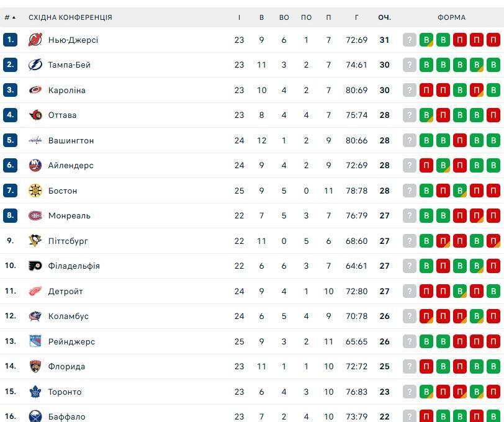Click the Pittsburgh Penguins logo
The width and height of the screenshot is (504, 422).
coord(35,241)
